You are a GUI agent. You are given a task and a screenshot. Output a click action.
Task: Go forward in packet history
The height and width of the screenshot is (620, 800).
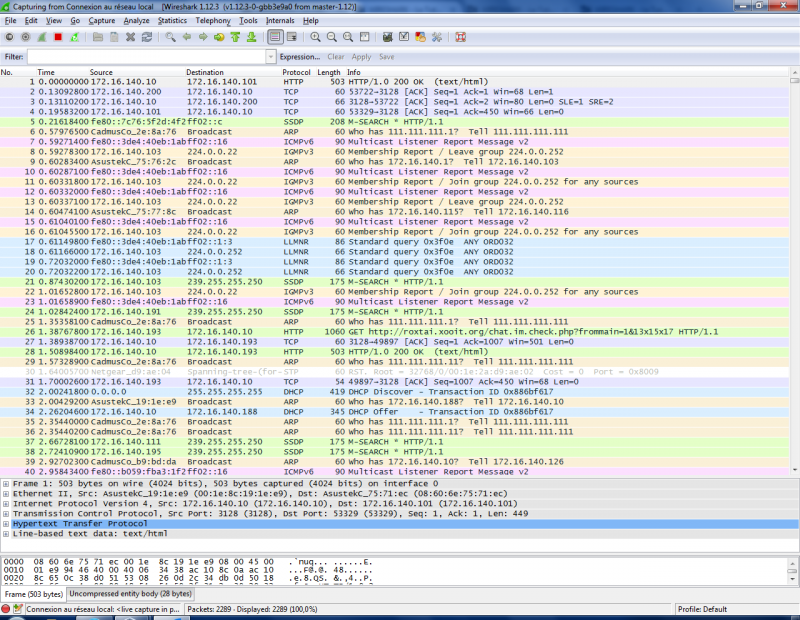203,37
